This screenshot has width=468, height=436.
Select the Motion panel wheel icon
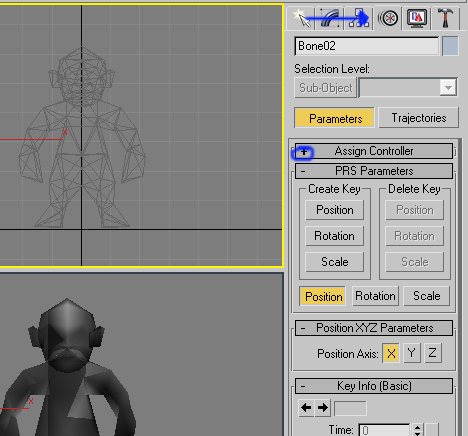388,18
